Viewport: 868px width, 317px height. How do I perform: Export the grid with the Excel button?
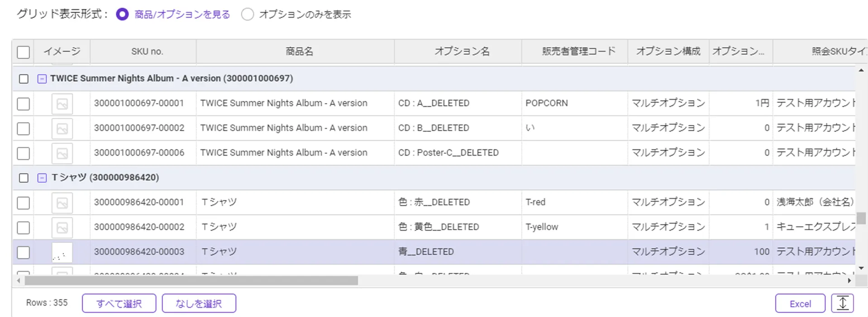800,303
